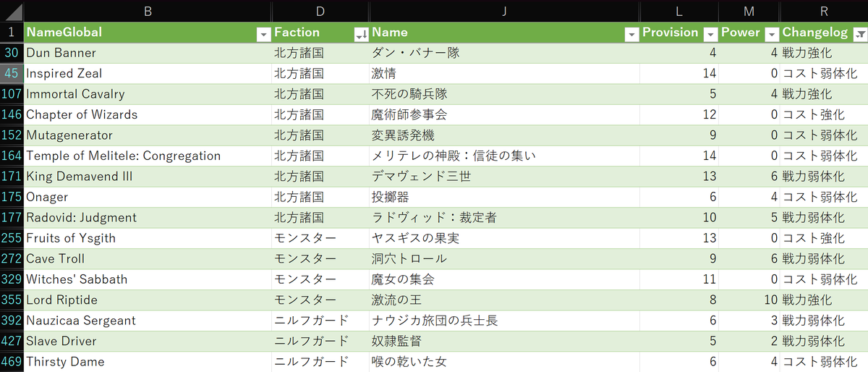Select the Dun Banner cell

coord(148,53)
